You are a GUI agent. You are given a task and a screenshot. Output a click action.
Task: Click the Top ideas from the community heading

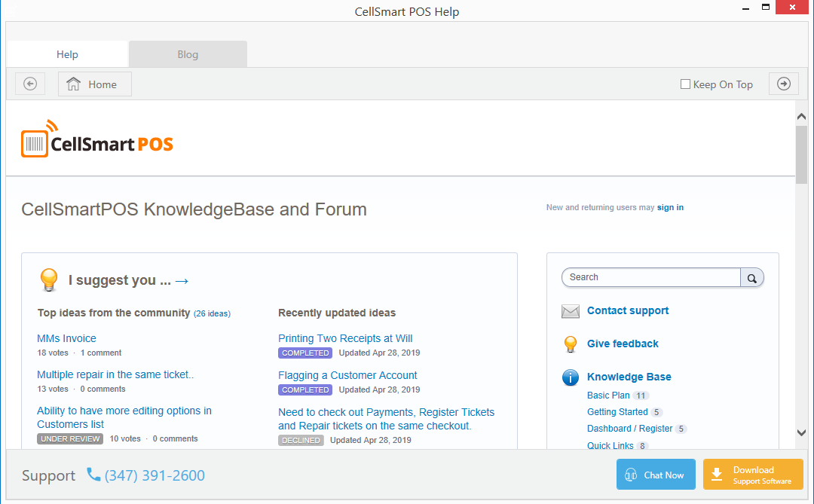pos(114,313)
